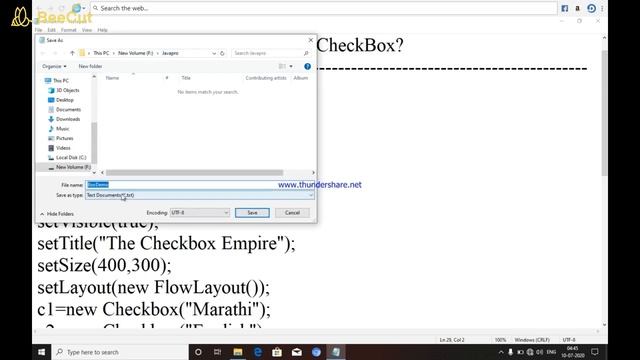This screenshot has height=360, width=640.
Task: Click the Up folder arrow in Save As
Action: [x=72, y=53]
